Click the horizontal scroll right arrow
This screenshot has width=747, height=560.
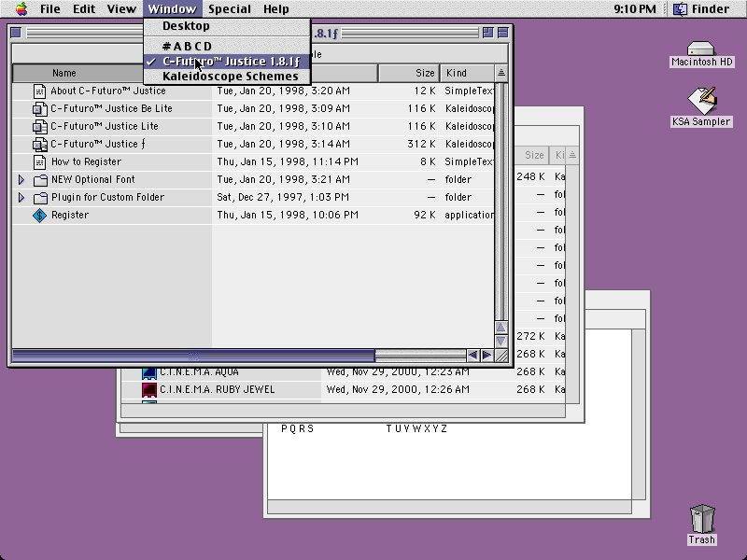[x=486, y=356]
